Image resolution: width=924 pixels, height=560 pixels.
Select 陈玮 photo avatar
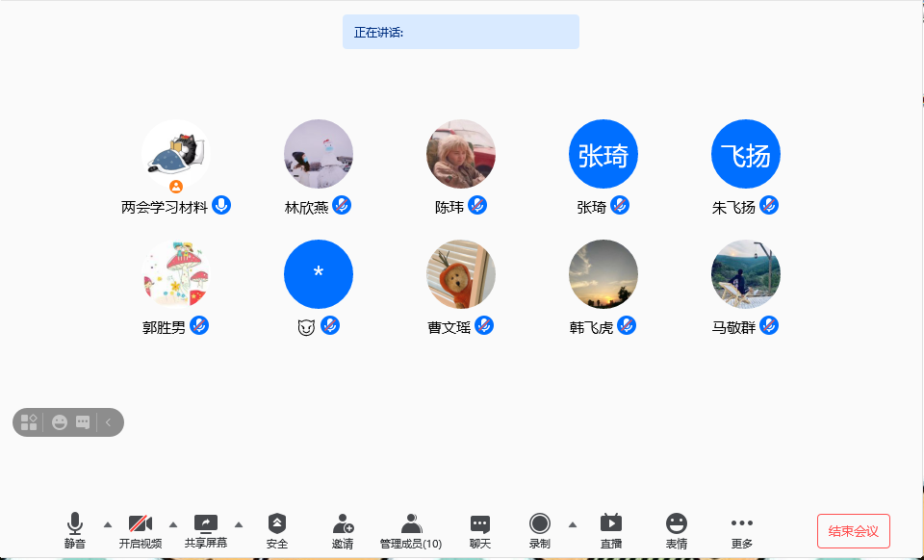pos(461,154)
